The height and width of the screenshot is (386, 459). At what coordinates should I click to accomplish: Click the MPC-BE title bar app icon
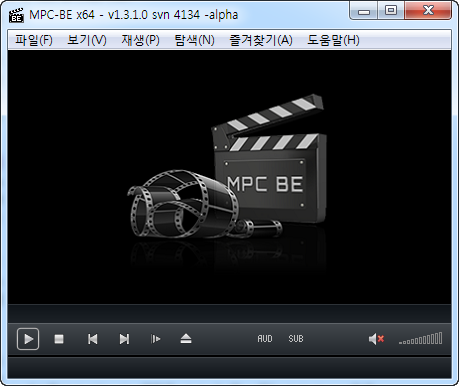(x=16, y=15)
